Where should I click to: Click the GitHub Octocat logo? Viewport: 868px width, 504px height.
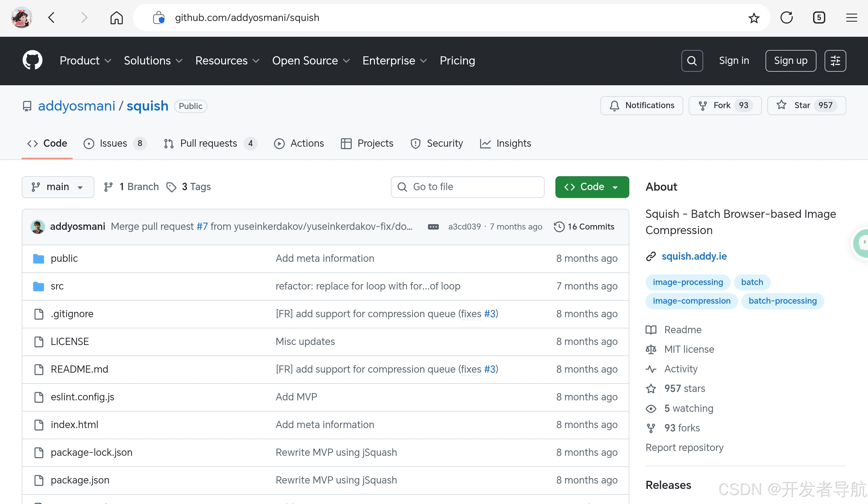click(32, 60)
